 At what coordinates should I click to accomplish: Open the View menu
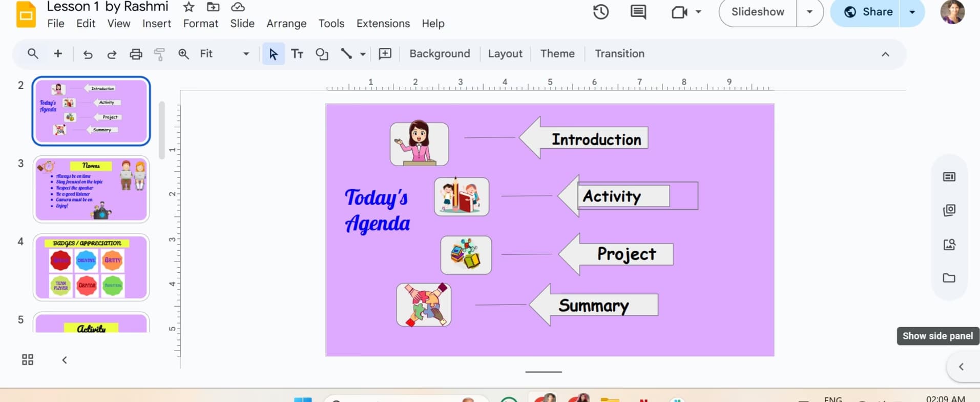(119, 24)
